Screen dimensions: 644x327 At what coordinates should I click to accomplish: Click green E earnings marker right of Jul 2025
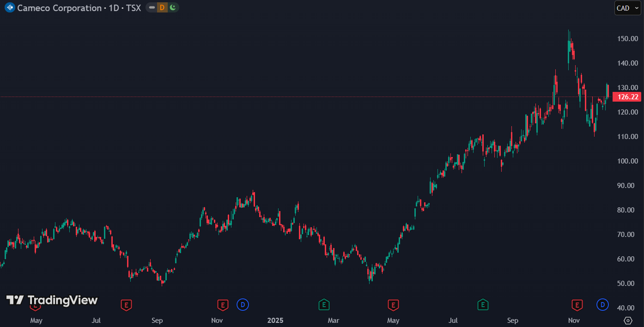[482, 305]
